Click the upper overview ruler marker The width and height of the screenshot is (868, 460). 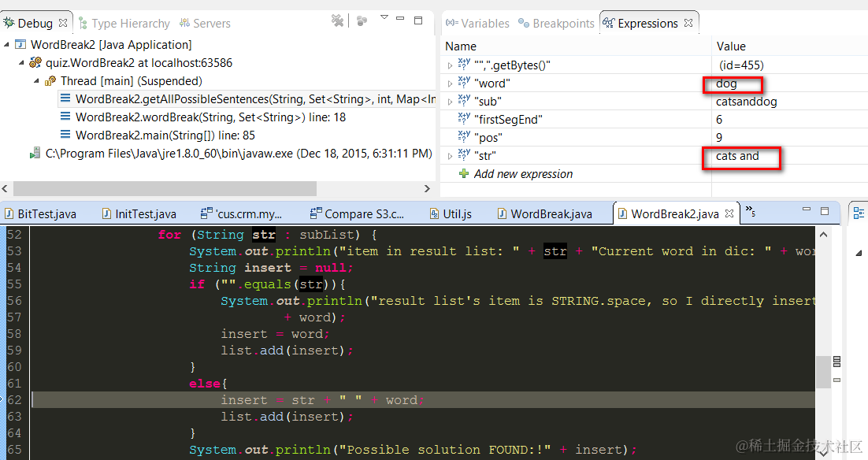coord(836,362)
